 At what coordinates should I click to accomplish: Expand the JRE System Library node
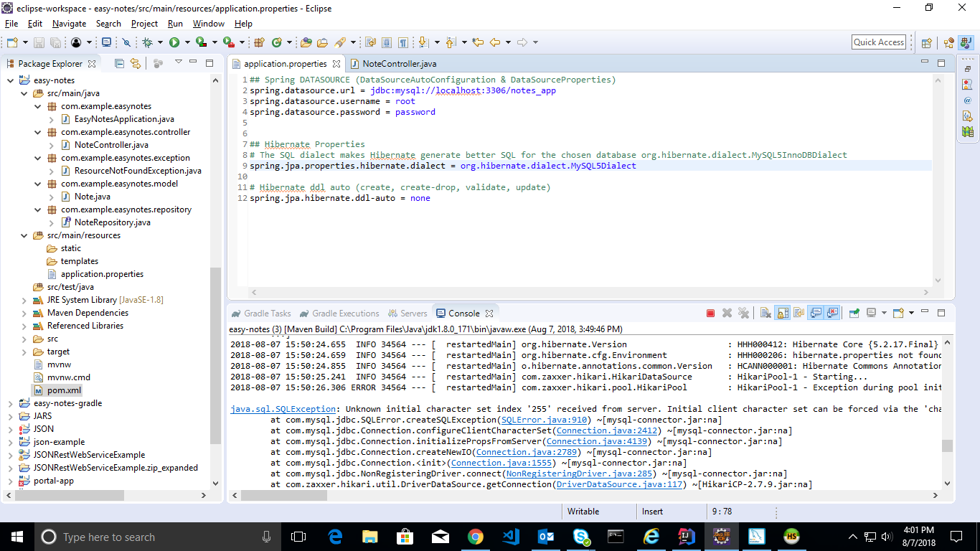click(x=24, y=300)
